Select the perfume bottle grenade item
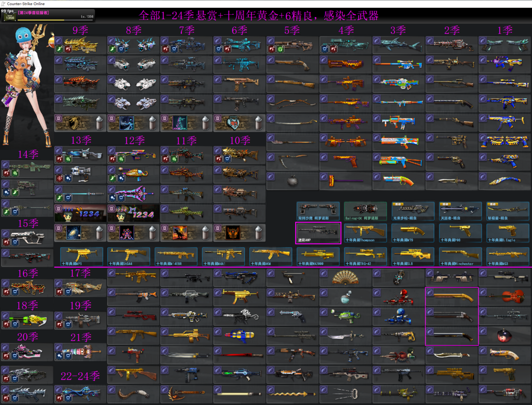532x405 pixels. tap(345, 297)
